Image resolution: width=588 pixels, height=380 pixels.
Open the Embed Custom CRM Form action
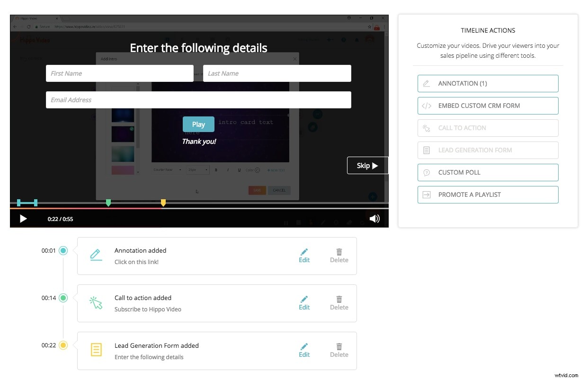pos(488,106)
